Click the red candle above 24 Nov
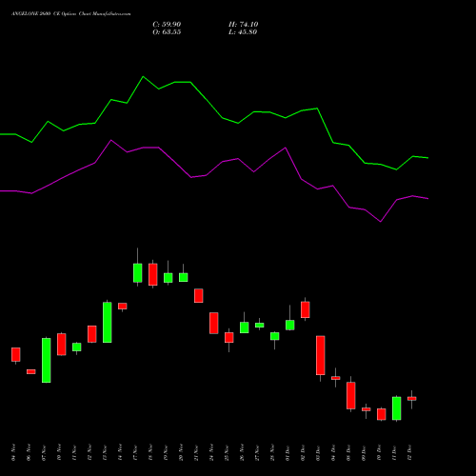 pyautogui.click(x=214, y=323)
